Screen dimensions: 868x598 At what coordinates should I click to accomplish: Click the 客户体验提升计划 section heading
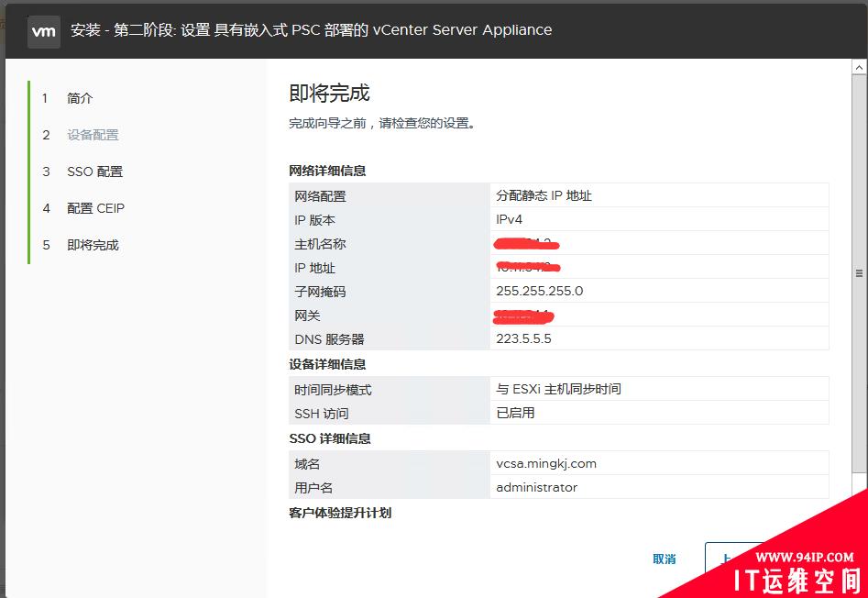coord(340,513)
